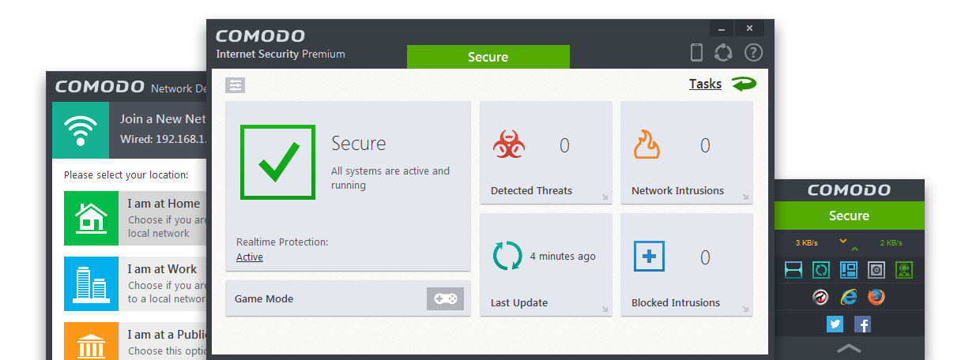Select the blue Work building icon
The height and width of the screenshot is (360, 980).
(x=91, y=283)
